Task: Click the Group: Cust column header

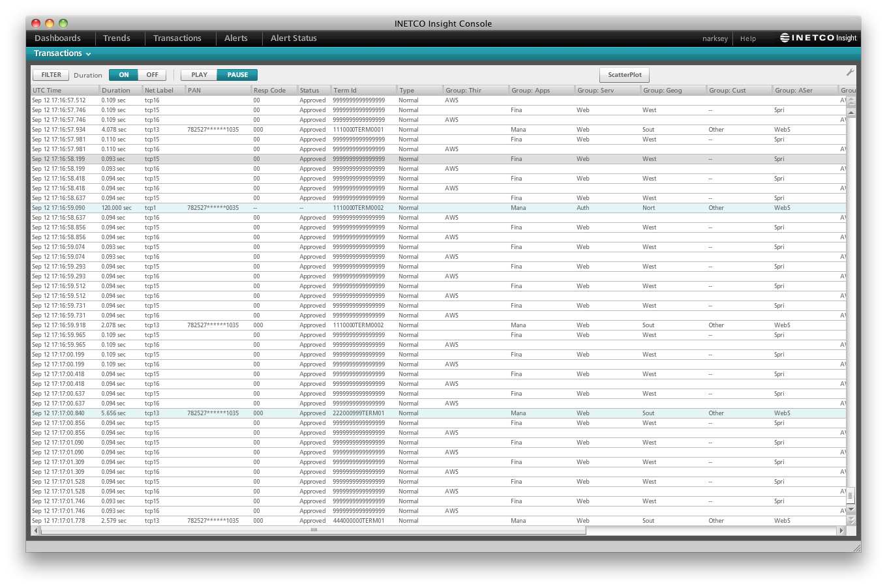Action: coord(739,90)
